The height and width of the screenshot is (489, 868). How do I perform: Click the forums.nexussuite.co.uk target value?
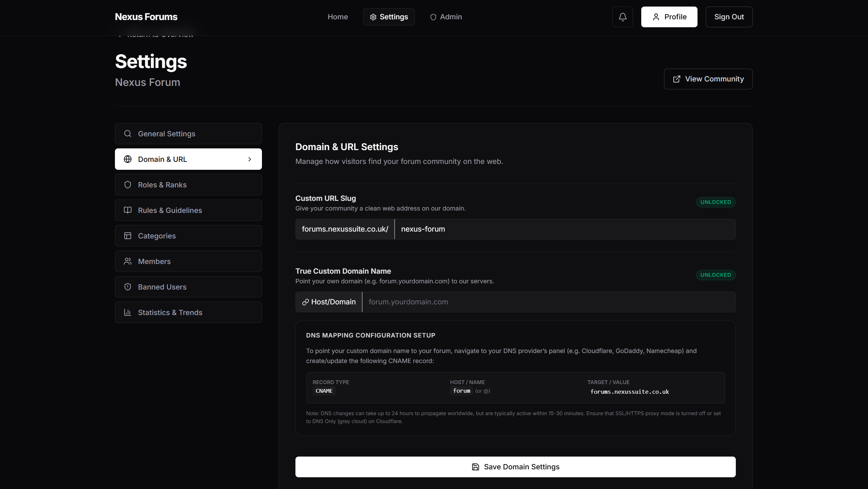coord(630,392)
